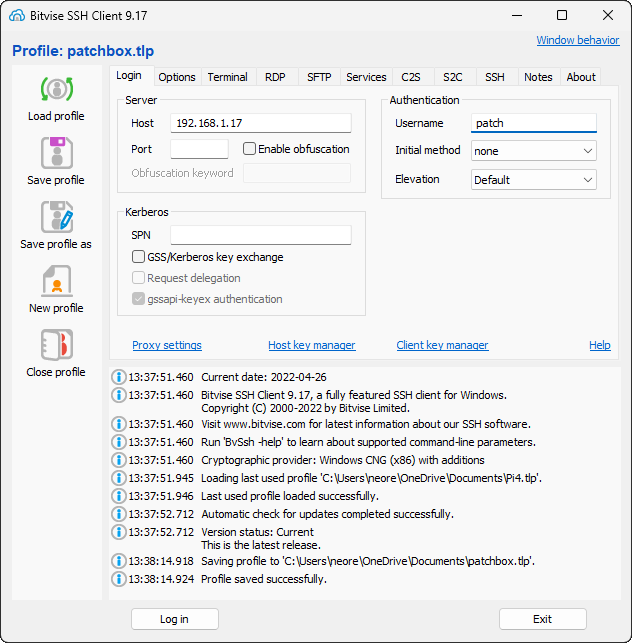The width and height of the screenshot is (632, 643).
Task: Open the Elevation dropdown
Action: pyautogui.click(x=534, y=180)
